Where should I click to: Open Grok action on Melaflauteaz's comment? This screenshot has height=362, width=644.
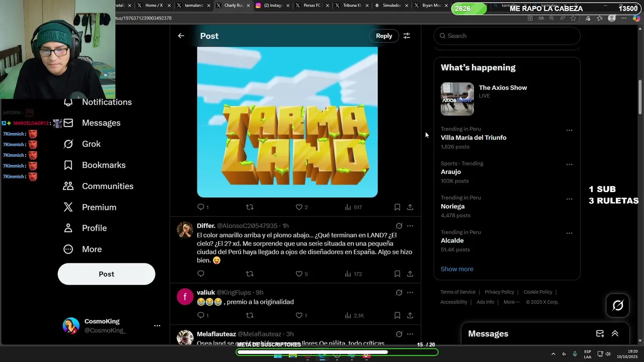(x=399, y=334)
